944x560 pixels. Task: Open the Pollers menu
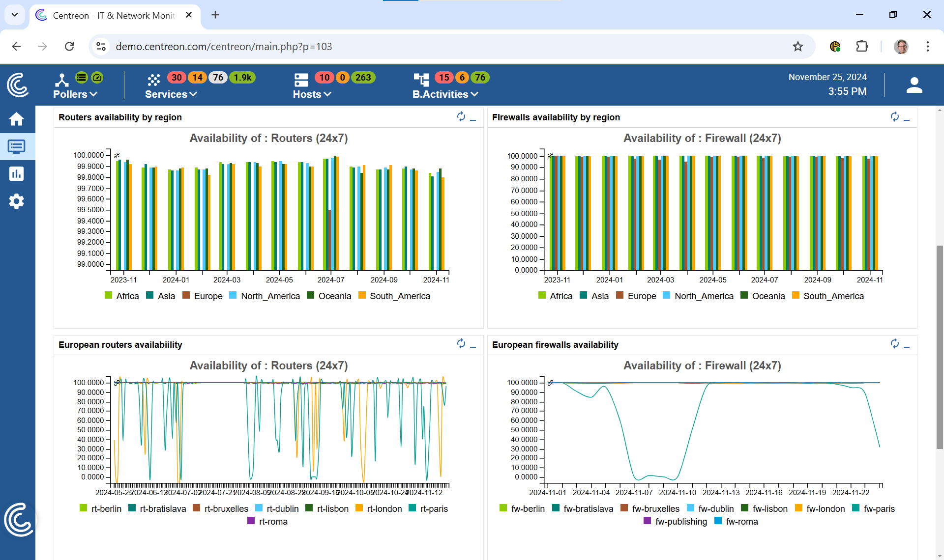point(74,94)
